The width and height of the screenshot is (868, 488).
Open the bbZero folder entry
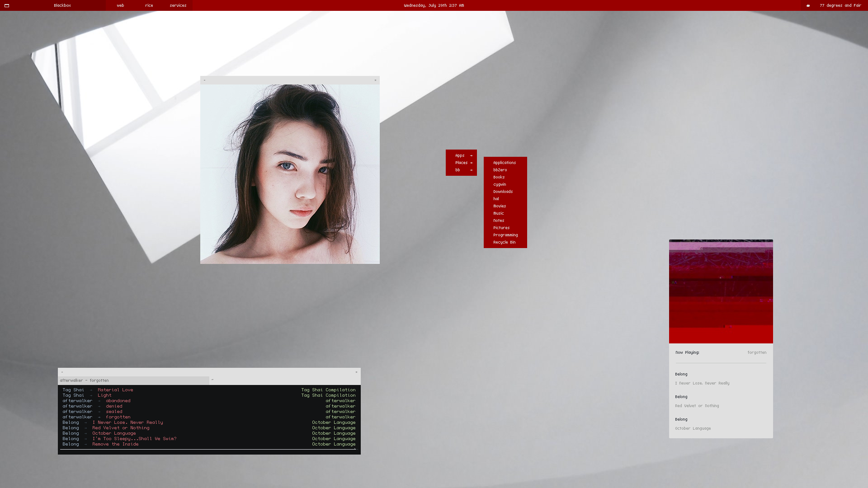click(x=505, y=170)
